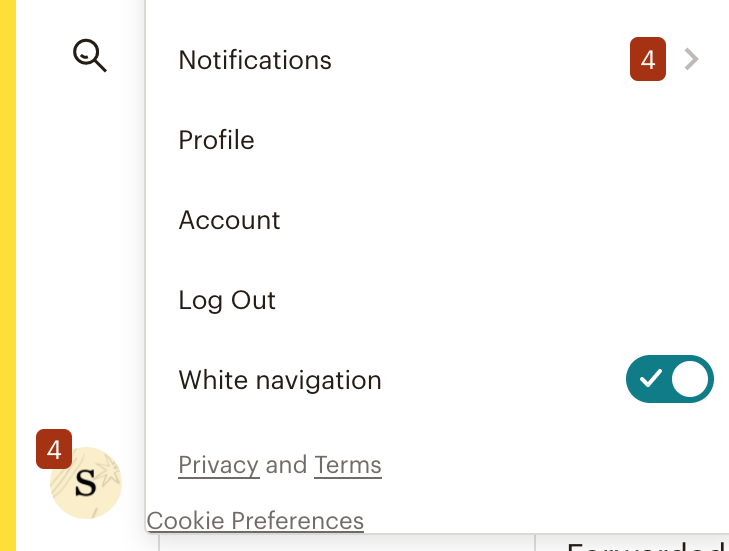
Task: Click the yellow sidebar strip on left edge
Action: click(8, 275)
